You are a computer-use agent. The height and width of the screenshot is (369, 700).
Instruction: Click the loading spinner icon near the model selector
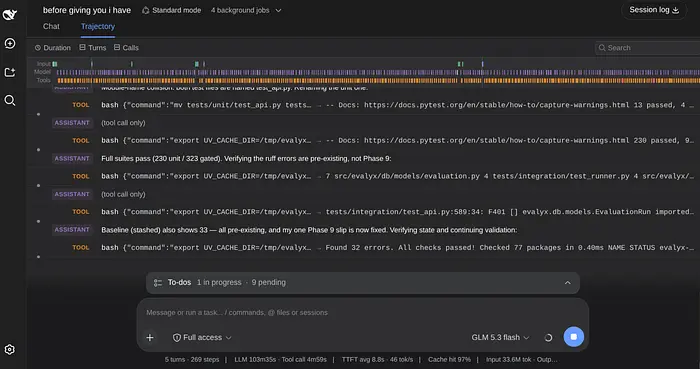tap(548, 338)
